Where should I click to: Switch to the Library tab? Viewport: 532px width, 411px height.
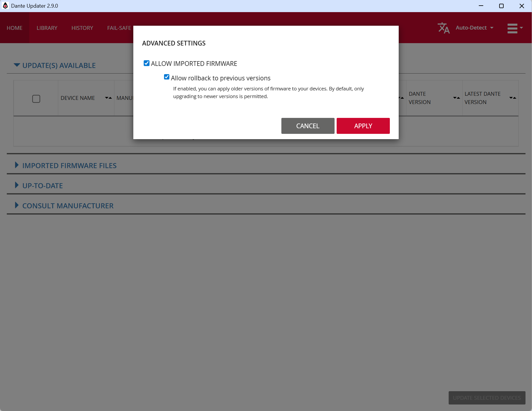click(47, 28)
